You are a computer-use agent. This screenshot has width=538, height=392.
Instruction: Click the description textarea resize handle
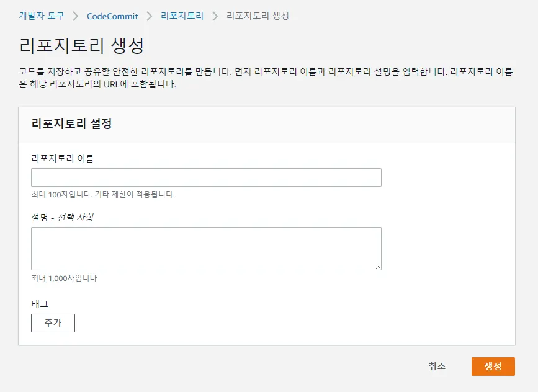(378, 267)
